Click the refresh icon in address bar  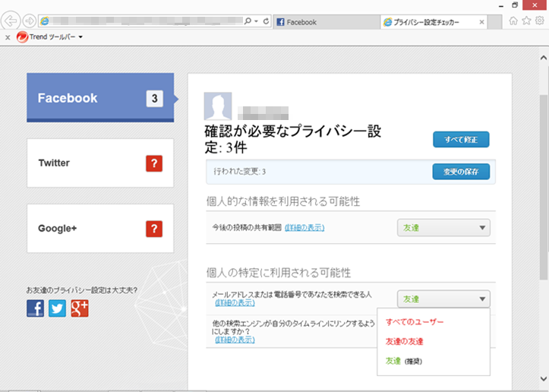(266, 22)
